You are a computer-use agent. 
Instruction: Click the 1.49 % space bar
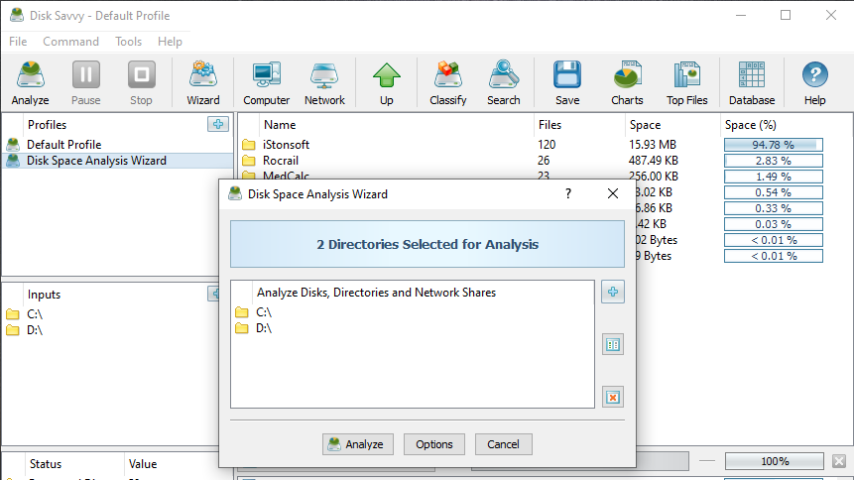coord(773,177)
